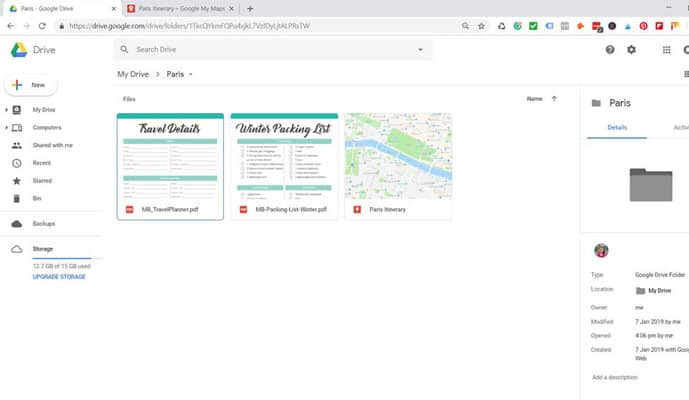The image size is (689, 400).
Task: Click Add a description field
Action: pos(614,377)
